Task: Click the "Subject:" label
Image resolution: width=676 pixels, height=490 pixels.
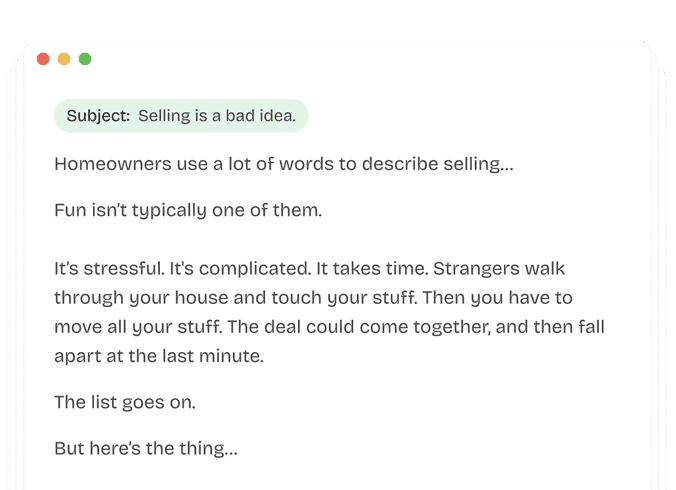Action: coord(98,116)
